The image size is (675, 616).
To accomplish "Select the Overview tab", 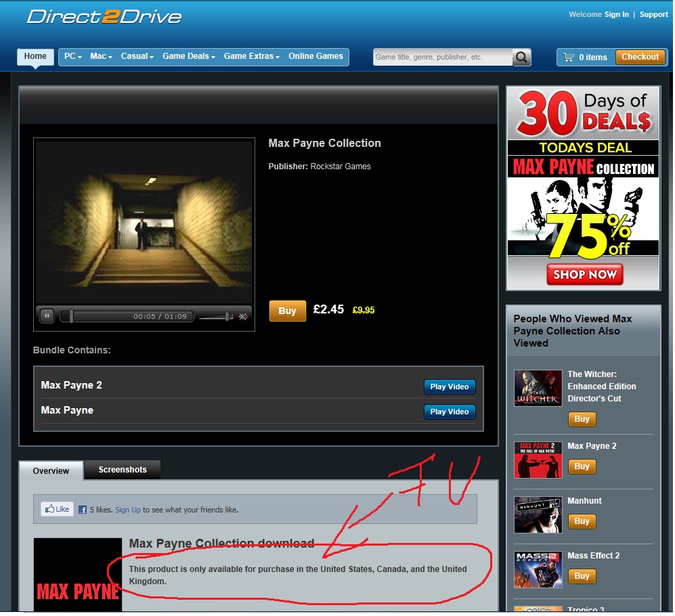I will tap(51, 470).
